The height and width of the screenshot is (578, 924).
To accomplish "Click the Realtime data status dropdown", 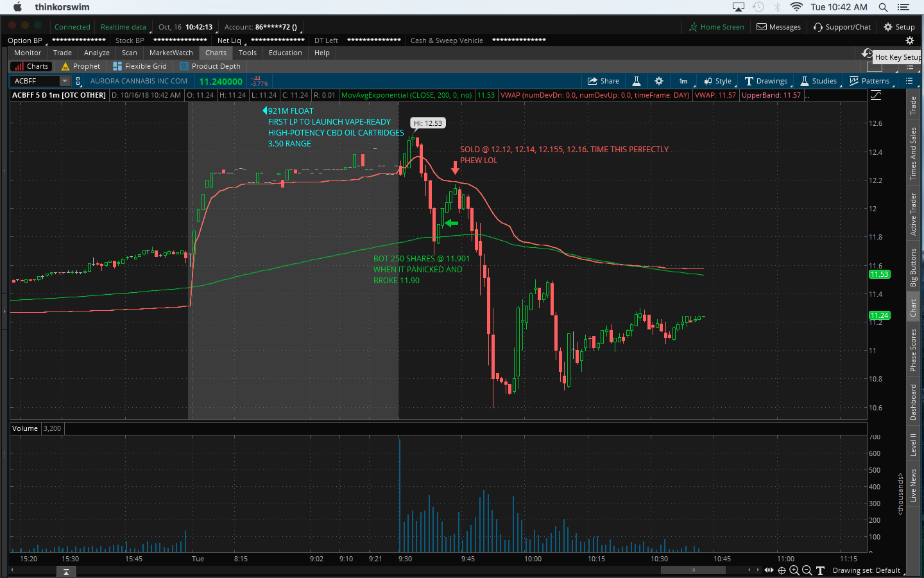I will pyautogui.click(x=124, y=27).
